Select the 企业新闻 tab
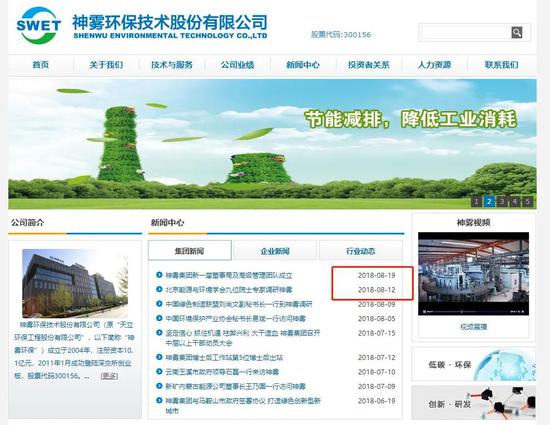550x425 pixels. click(x=275, y=251)
